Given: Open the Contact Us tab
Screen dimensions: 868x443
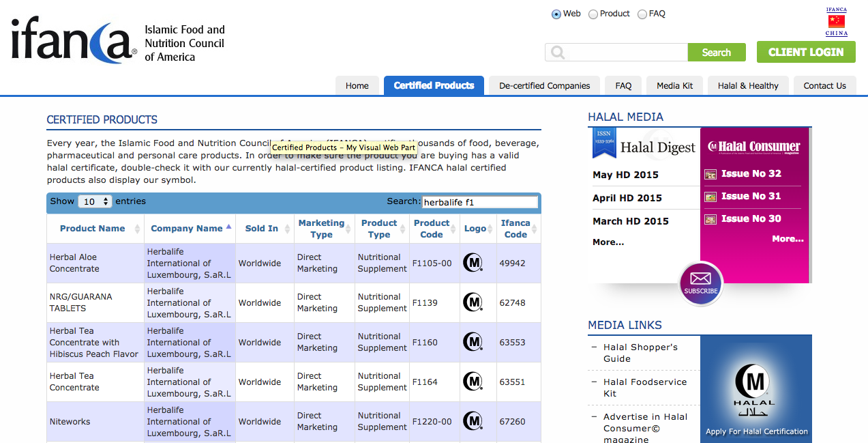Looking at the screenshot, I should click(825, 85).
